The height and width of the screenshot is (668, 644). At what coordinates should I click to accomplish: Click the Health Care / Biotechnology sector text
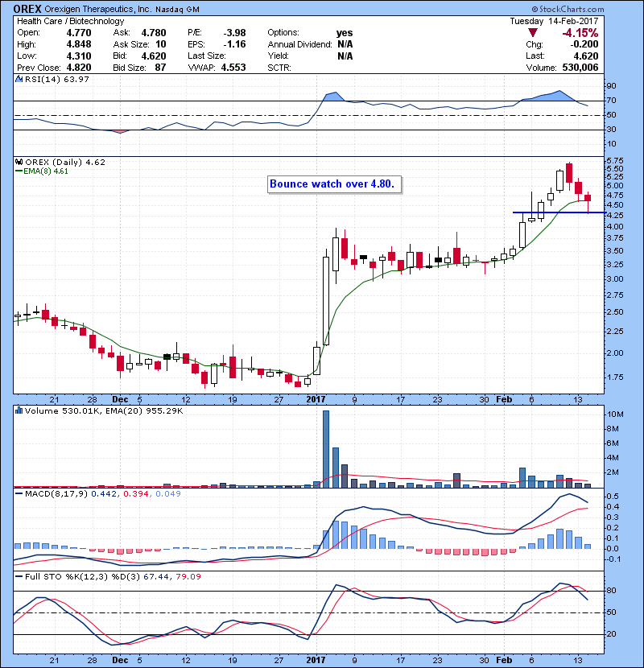[x=70, y=21]
